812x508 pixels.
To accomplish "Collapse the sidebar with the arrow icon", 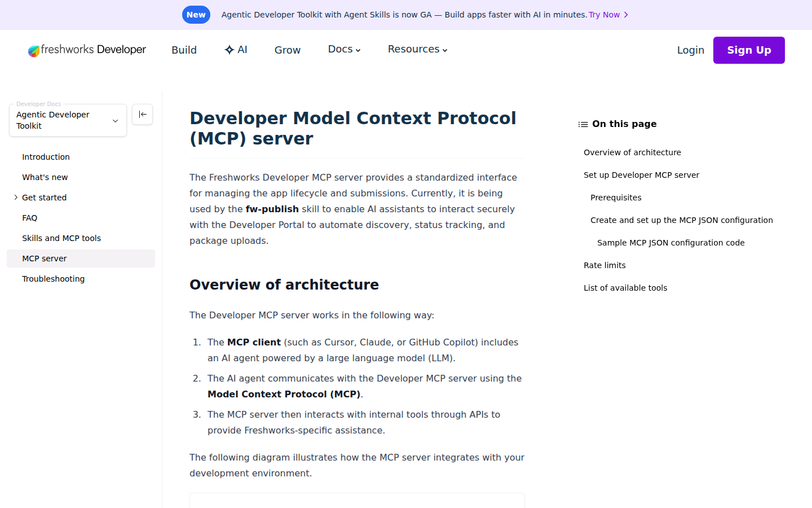I will (x=143, y=115).
